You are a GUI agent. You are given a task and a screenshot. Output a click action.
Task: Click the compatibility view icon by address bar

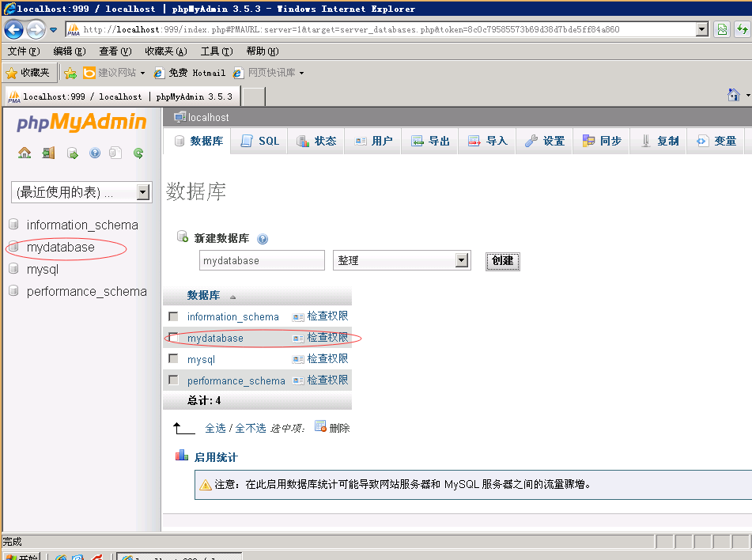(x=722, y=30)
